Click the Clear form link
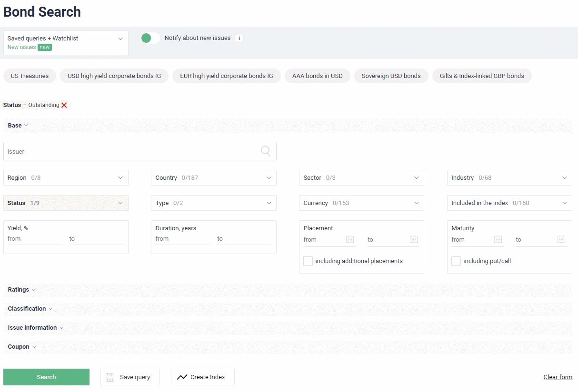 [x=558, y=377]
